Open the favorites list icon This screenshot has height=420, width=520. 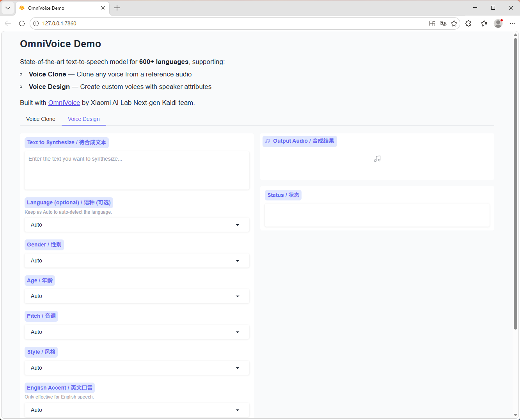click(484, 23)
